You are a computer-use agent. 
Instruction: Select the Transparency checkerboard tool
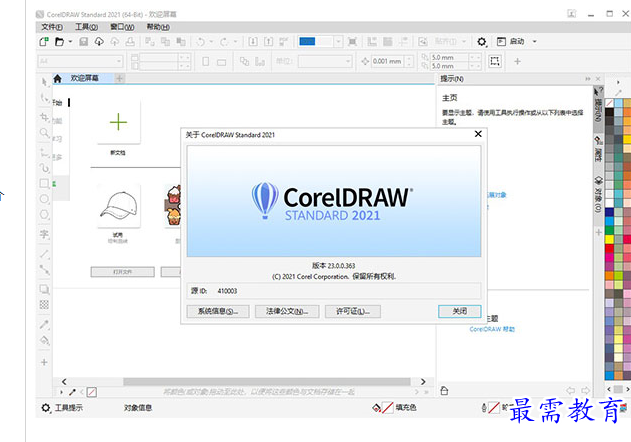44,305
